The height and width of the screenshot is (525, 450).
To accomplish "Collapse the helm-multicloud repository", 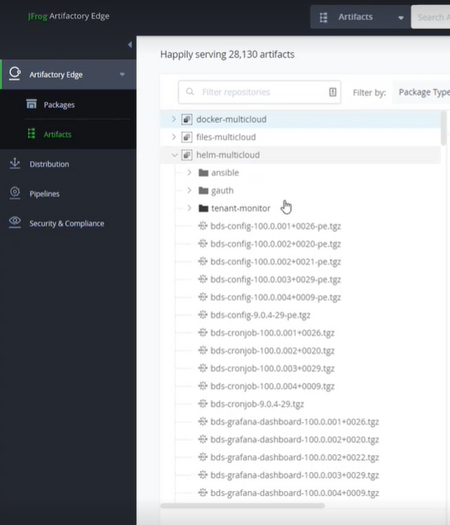I will 174,155.
